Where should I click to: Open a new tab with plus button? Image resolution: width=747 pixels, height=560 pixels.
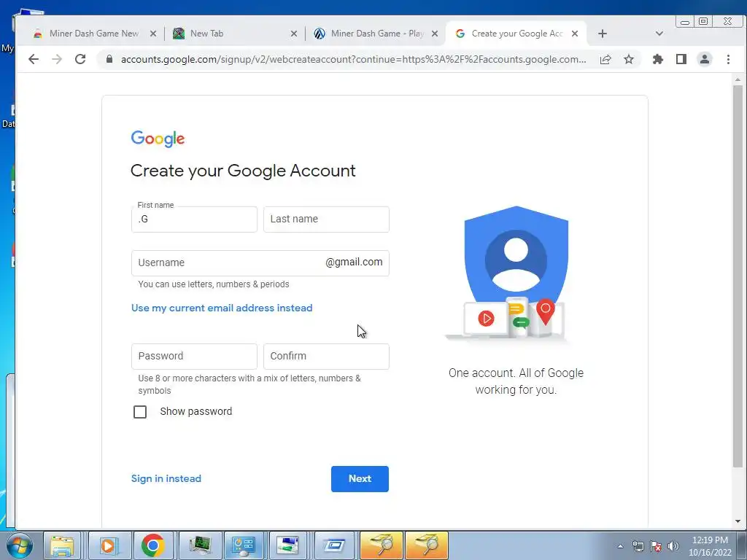tap(602, 34)
